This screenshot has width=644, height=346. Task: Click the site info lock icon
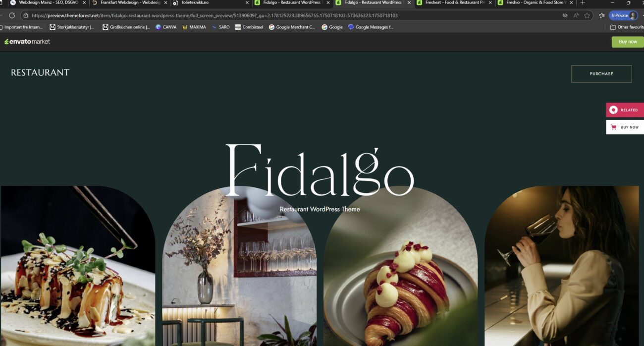click(26, 15)
